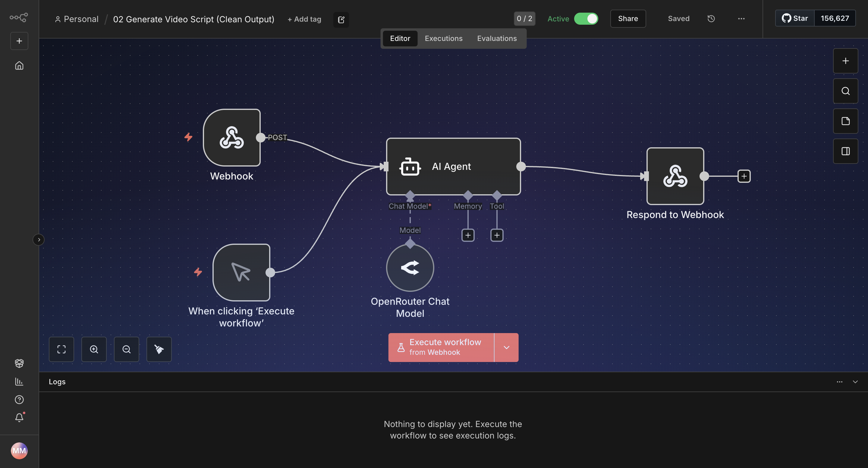The image size is (868, 468).
Task: Switch to the Evaluations tab
Action: pos(497,38)
